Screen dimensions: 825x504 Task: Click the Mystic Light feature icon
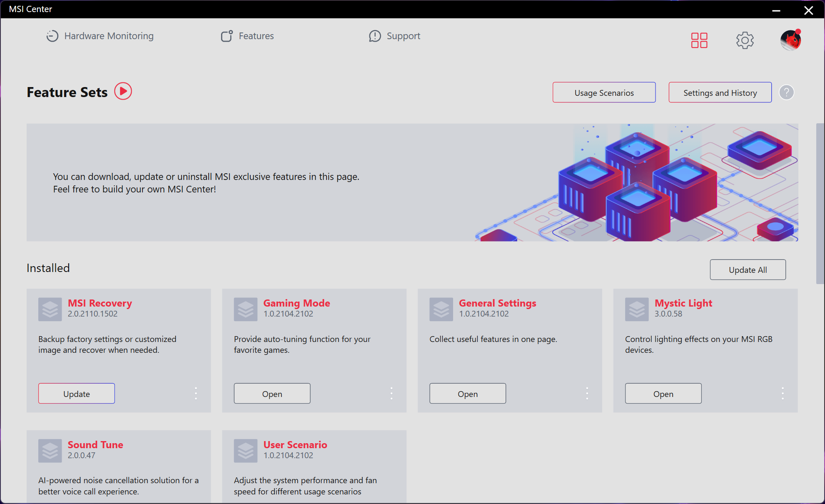pos(636,309)
